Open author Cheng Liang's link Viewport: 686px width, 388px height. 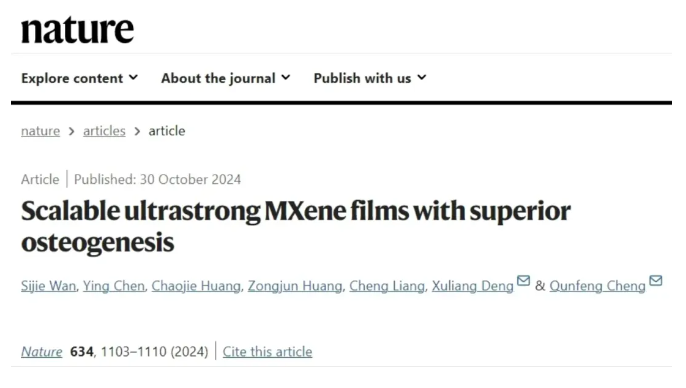387,286
